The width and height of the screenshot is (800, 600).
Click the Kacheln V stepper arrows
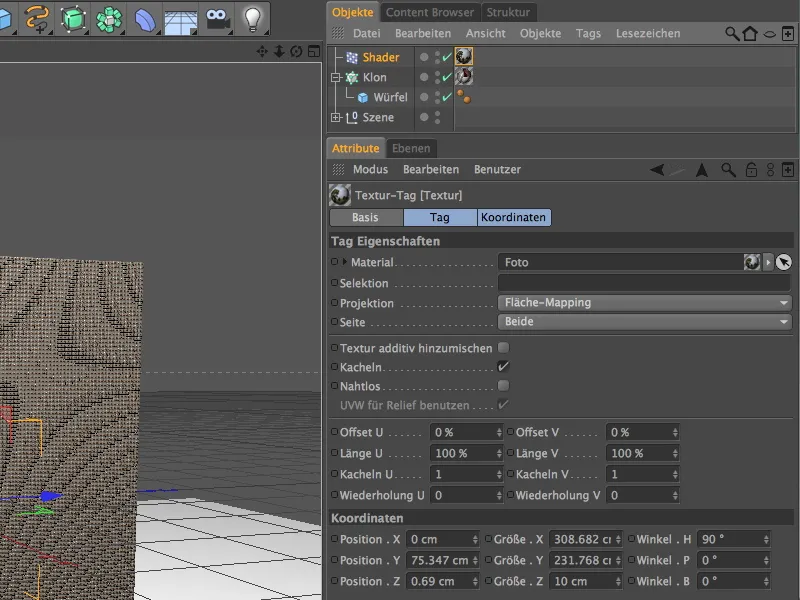pos(675,474)
